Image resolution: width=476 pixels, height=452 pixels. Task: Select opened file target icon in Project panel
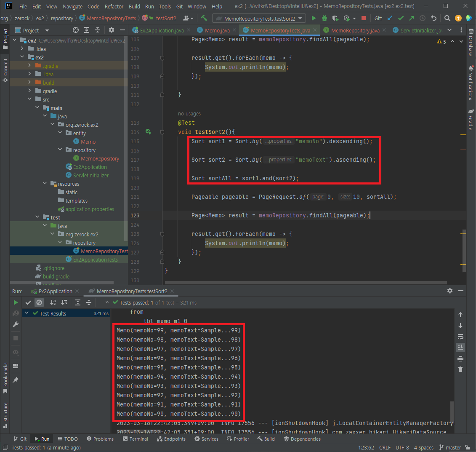pos(76,30)
